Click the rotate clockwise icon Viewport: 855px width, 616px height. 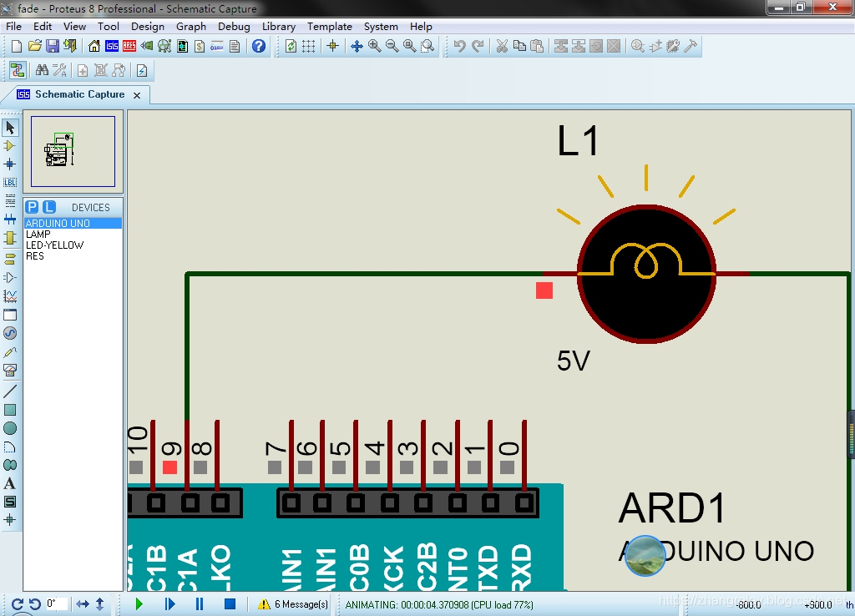pyautogui.click(x=17, y=604)
